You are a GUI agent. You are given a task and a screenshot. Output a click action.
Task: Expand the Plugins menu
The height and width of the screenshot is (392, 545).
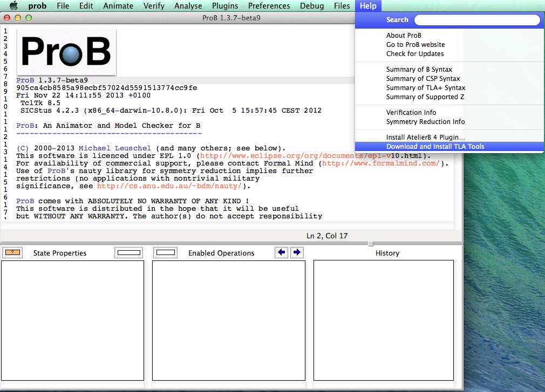pyautogui.click(x=224, y=6)
